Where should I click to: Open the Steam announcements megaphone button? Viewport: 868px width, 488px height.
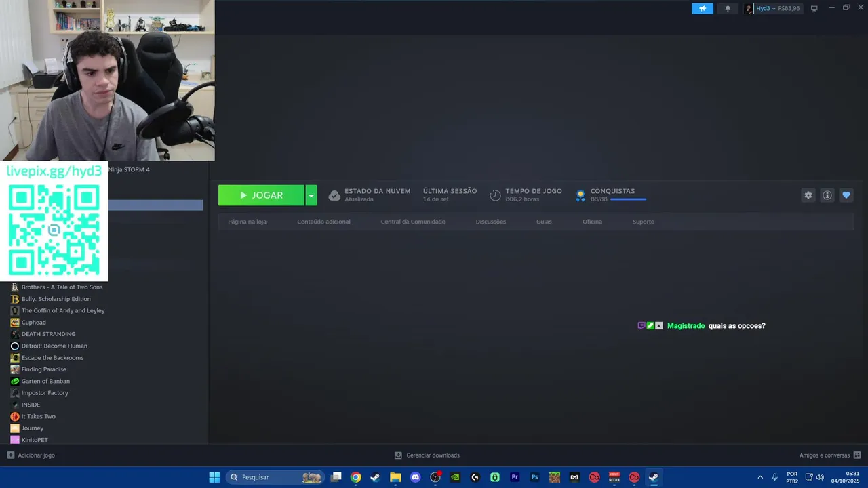click(703, 8)
